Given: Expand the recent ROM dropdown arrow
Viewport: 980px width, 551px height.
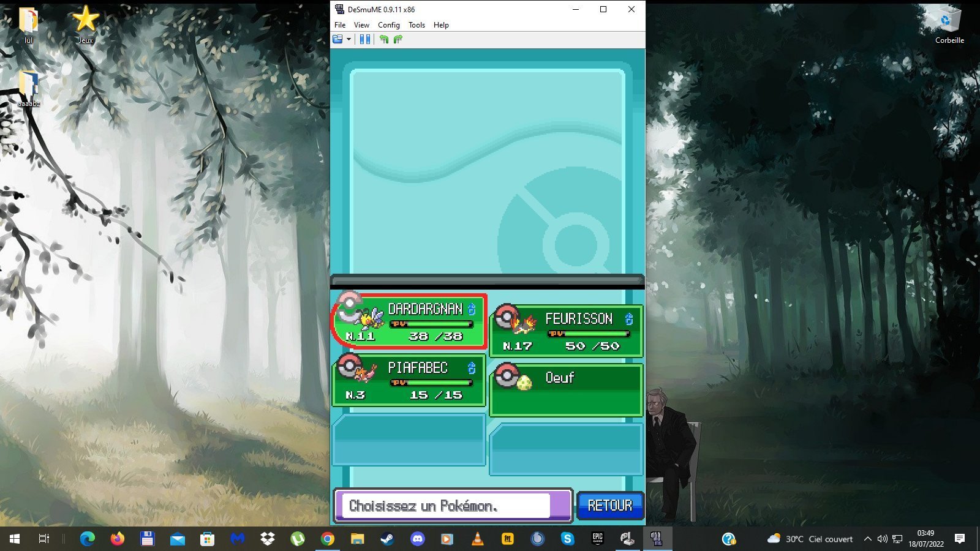Looking at the screenshot, I should coord(349,39).
